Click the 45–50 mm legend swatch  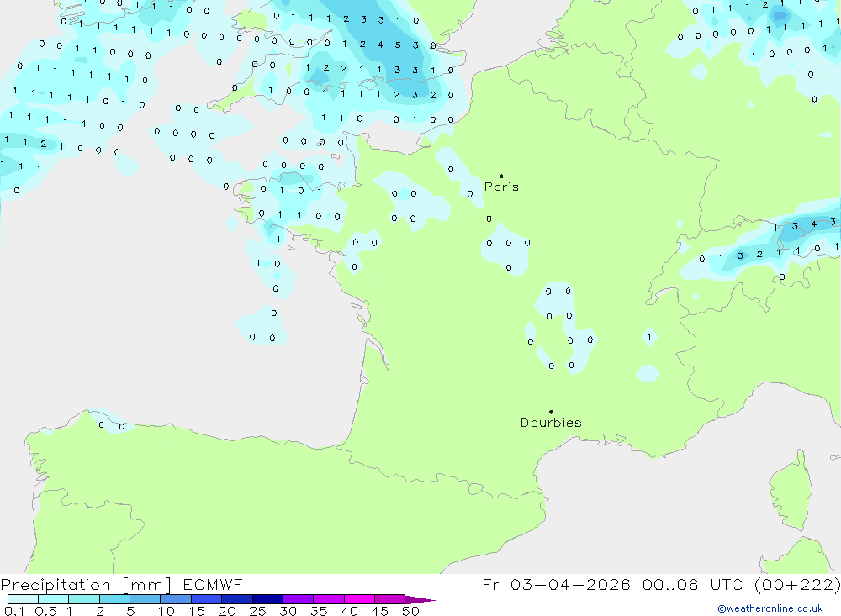[389, 599]
